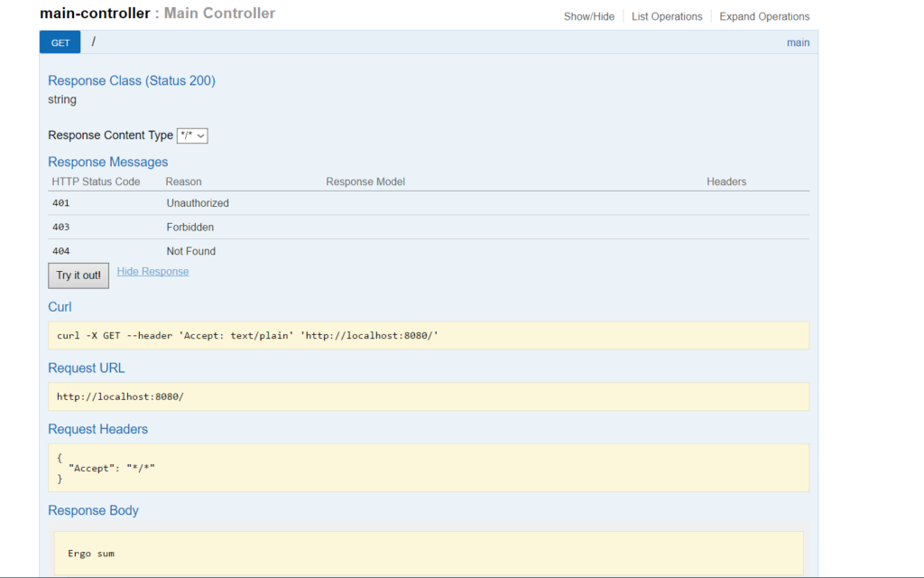Click inside the Curl command box

[x=428, y=336]
